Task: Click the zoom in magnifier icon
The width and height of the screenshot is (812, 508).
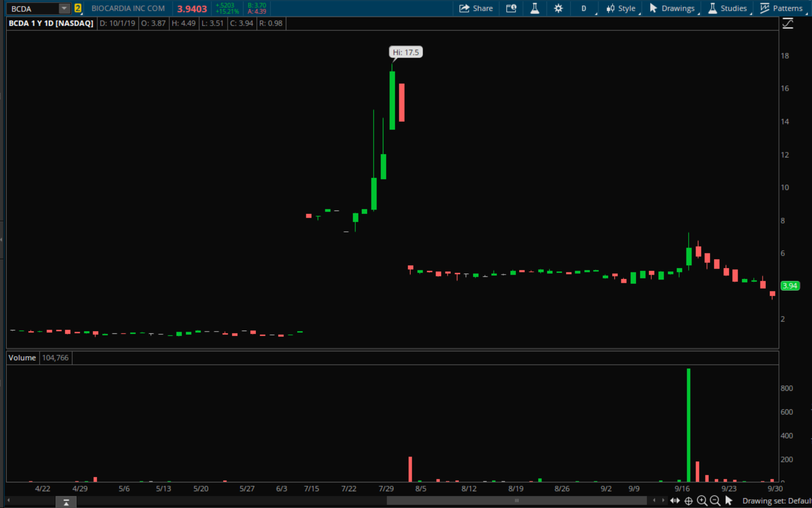Action: [702, 501]
